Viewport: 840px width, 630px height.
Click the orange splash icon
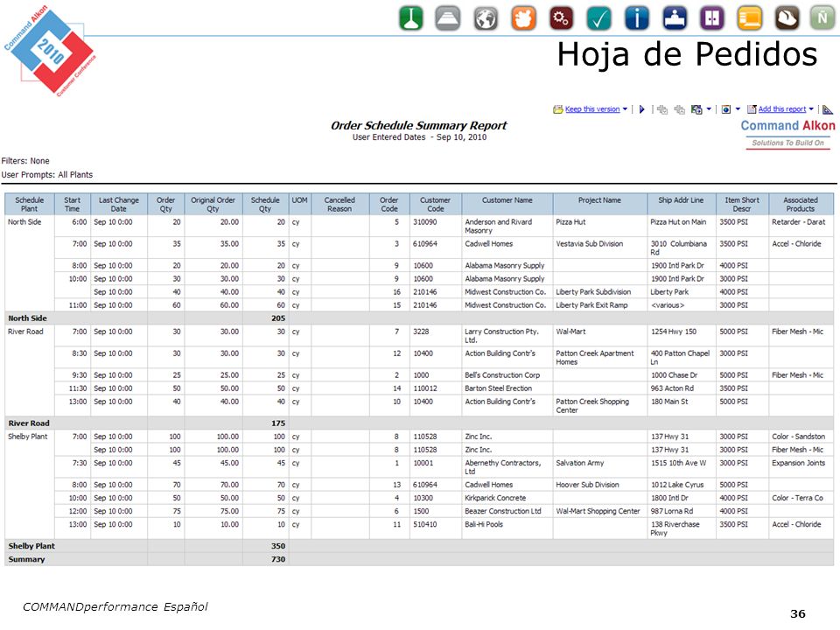[523, 18]
